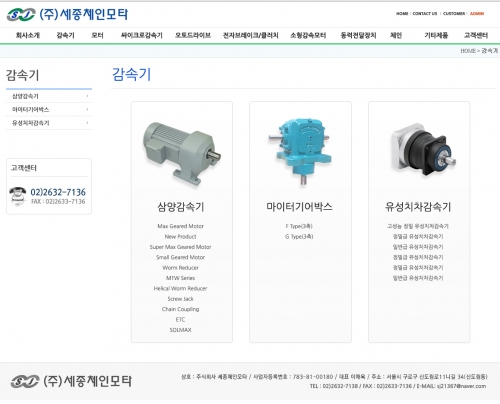
Task: Select the 소형감속모터 menu item
Action: coord(308,35)
